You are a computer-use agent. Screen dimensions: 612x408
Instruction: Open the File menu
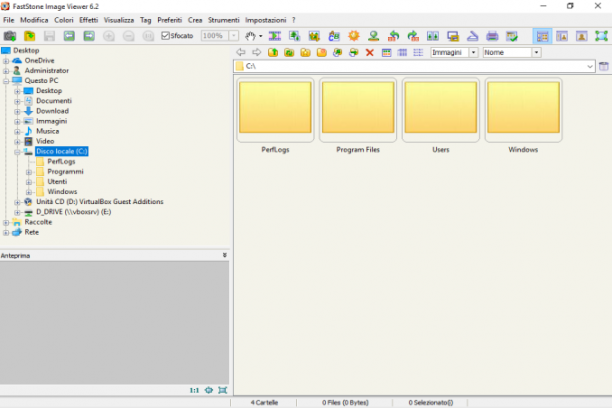9,20
